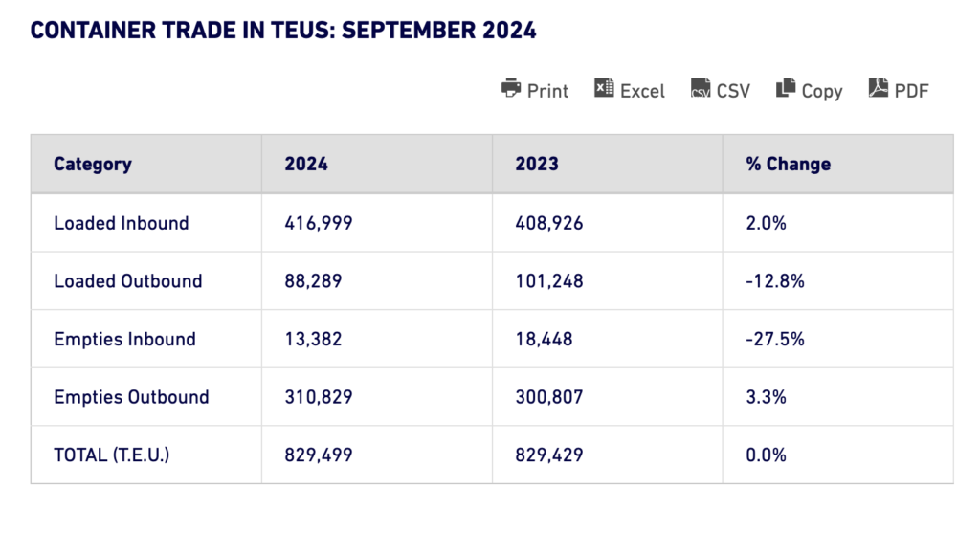Select the Loaded Inbound row label
The image size is (980, 533).
click(x=122, y=223)
